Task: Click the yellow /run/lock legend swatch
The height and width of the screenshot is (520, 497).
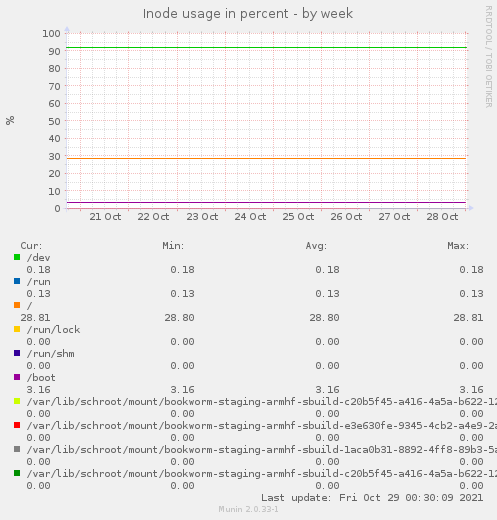Action: tap(17, 329)
